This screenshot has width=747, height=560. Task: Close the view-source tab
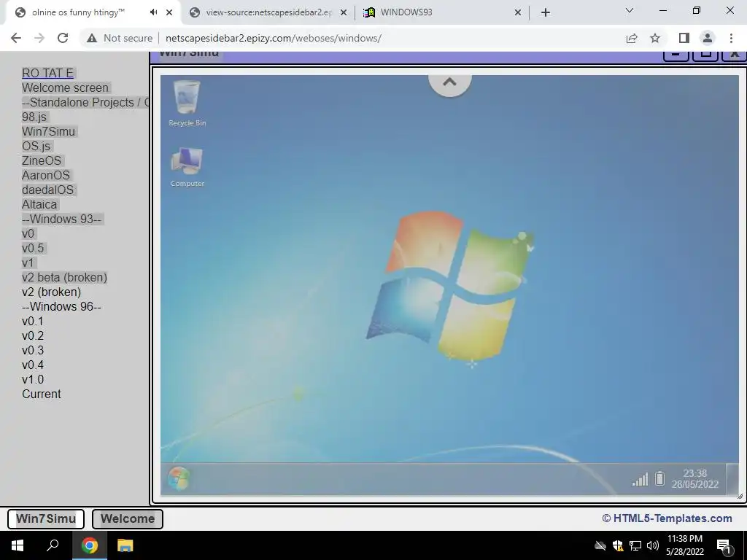[344, 12]
